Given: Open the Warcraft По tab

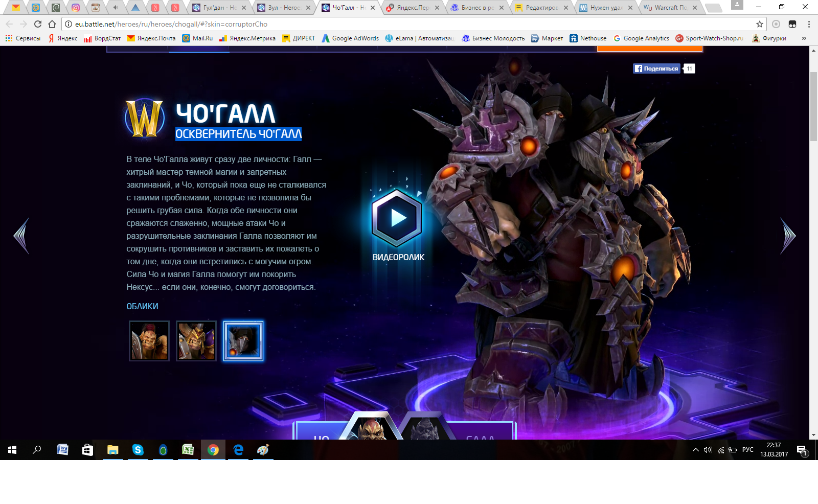Looking at the screenshot, I should click(x=671, y=8).
